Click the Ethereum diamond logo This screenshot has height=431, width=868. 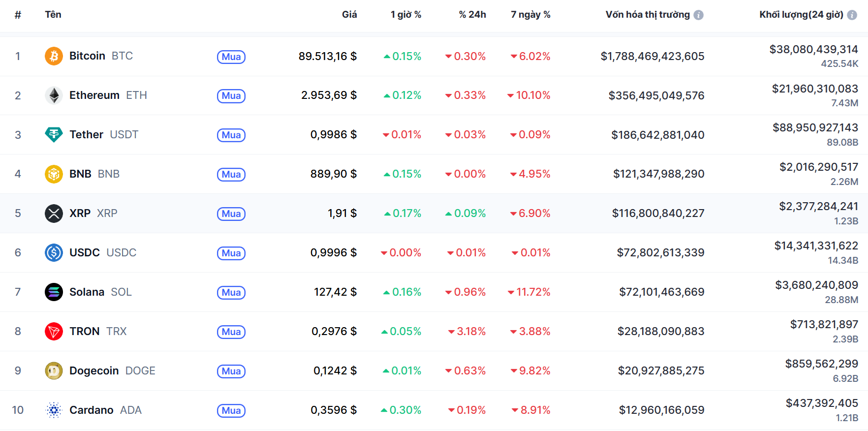point(54,95)
